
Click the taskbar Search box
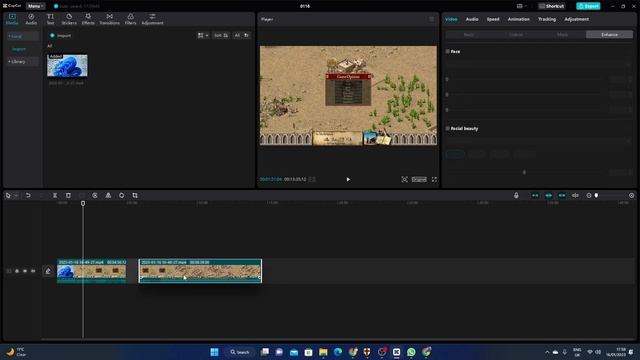[x=240, y=352]
